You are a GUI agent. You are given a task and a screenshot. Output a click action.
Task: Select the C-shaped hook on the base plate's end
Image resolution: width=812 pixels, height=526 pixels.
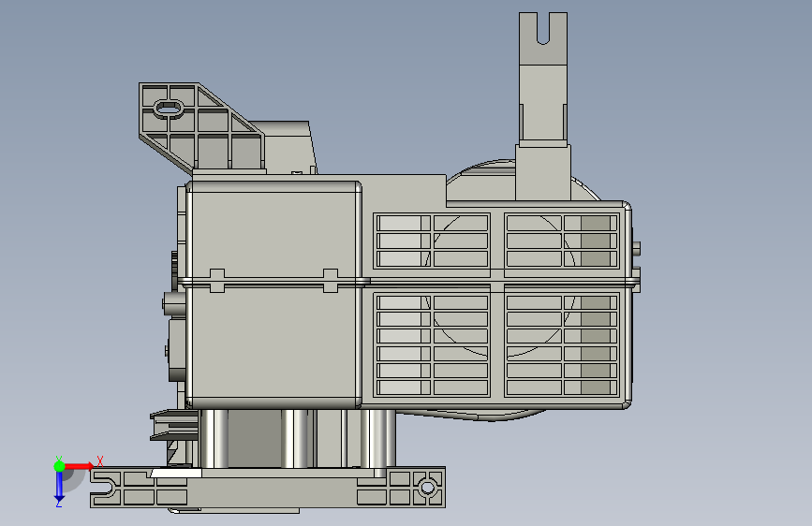click(x=105, y=488)
